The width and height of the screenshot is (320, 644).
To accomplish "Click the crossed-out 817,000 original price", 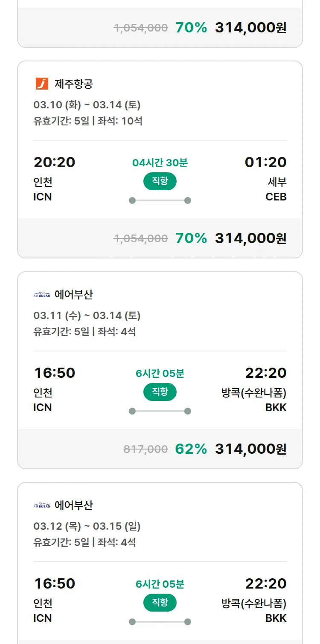I will point(145,449).
